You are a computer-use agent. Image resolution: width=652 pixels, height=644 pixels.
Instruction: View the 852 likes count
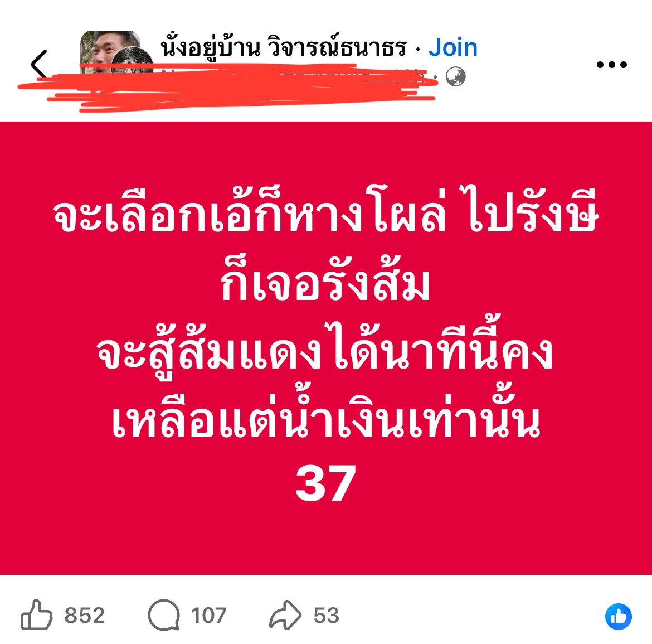click(84, 616)
